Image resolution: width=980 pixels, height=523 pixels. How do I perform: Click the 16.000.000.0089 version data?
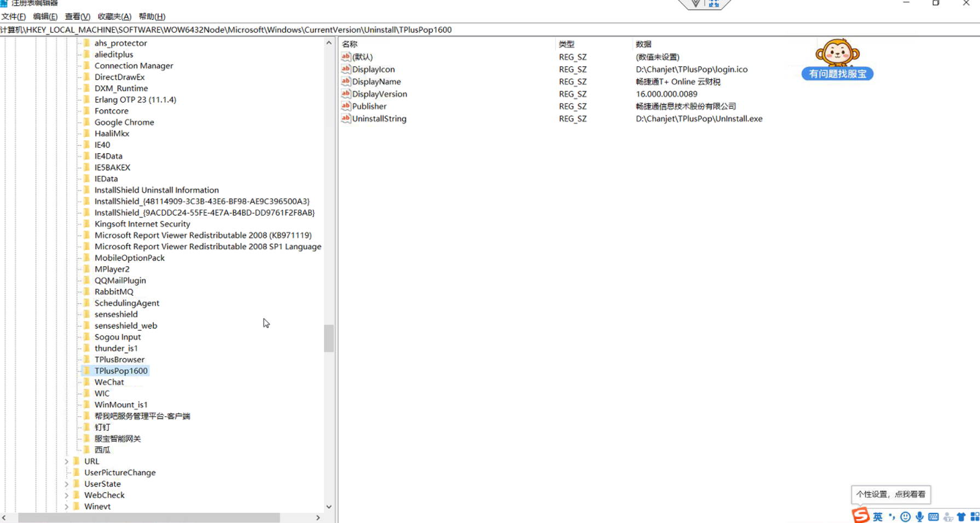point(666,94)
